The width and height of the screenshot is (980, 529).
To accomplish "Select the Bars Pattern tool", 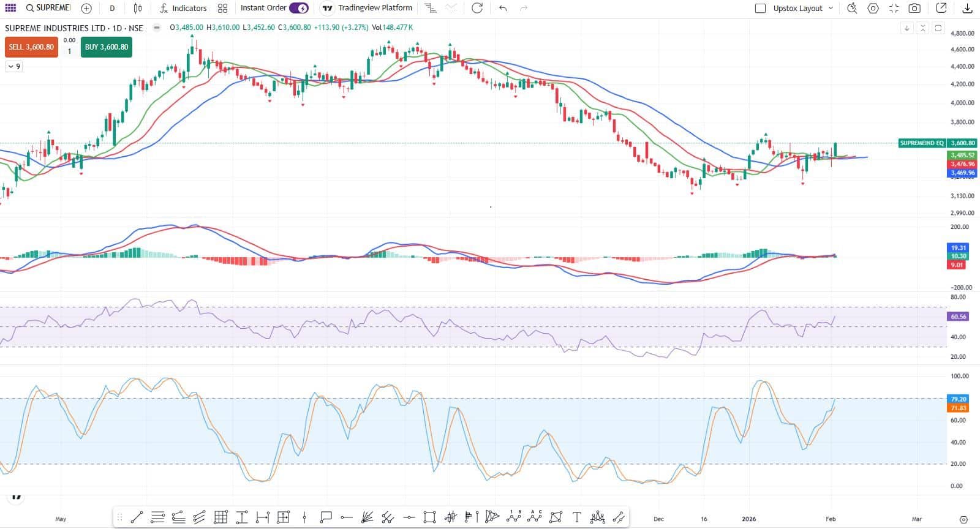I will (451, 517).
